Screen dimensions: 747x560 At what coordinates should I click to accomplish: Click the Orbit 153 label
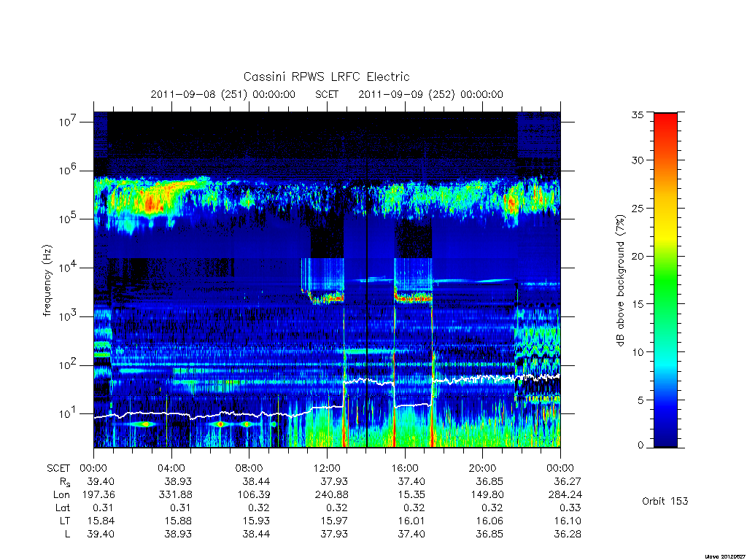[665, 501]
